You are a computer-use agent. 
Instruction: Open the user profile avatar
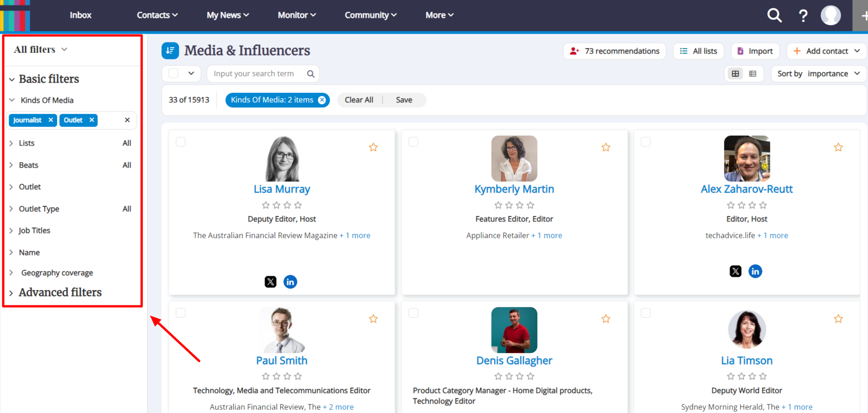point(830,16)
